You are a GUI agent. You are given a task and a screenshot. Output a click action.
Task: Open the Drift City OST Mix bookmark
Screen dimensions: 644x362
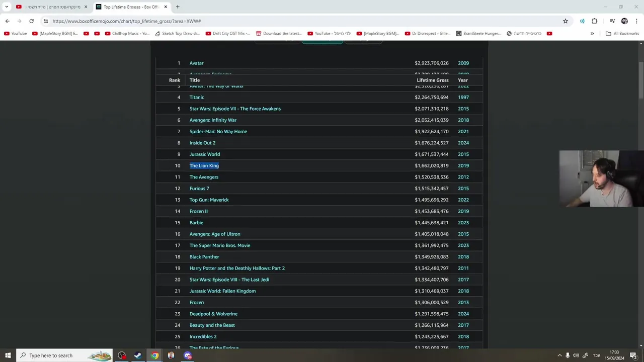227,34
